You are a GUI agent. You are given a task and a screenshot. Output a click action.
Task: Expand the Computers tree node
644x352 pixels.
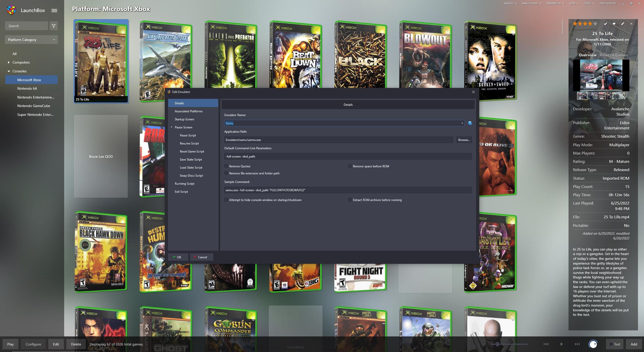click(9, 62)
